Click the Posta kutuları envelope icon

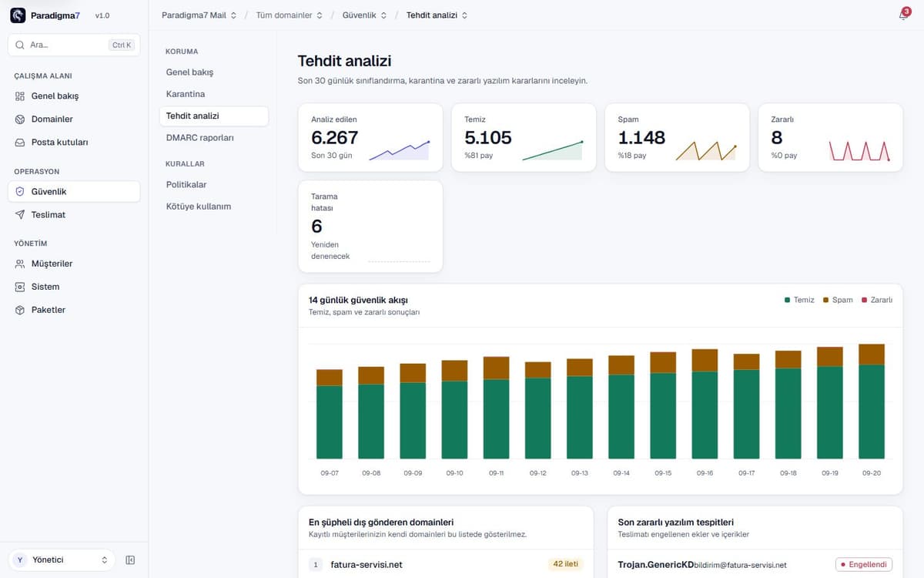20,143
